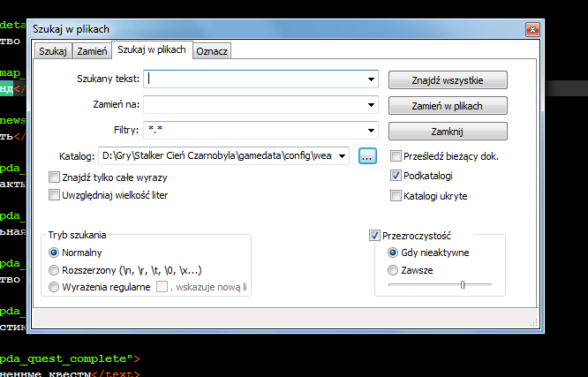This screenshot has width=588, height=377.
Task: Select the Szukaj w plikach tab
Action: [152, 49]
